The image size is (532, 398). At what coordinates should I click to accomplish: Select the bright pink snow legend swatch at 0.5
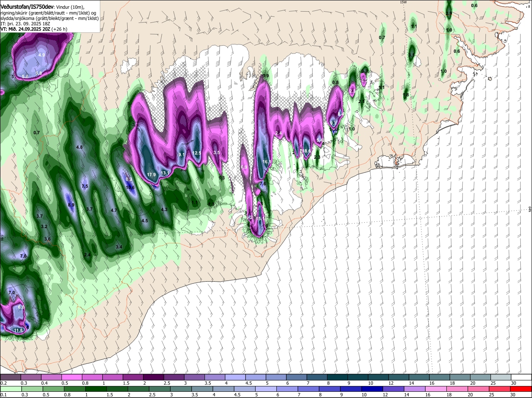(x=71, y=377)
